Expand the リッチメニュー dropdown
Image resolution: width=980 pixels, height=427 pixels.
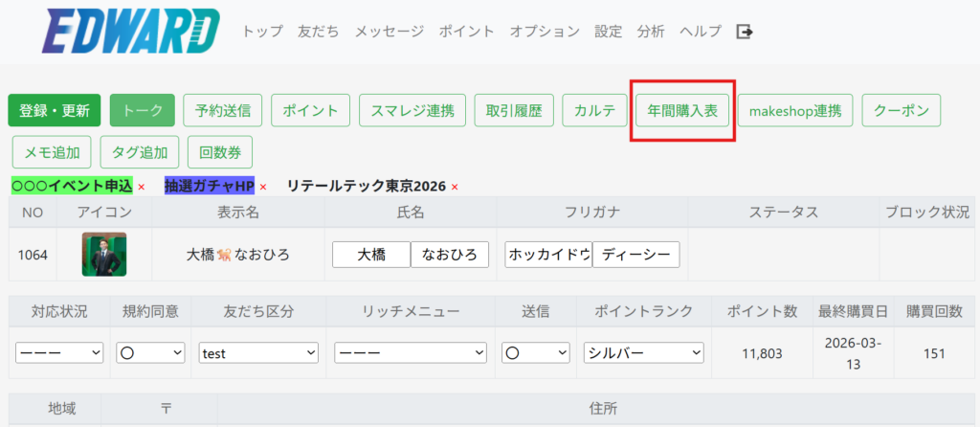(411, 353)
